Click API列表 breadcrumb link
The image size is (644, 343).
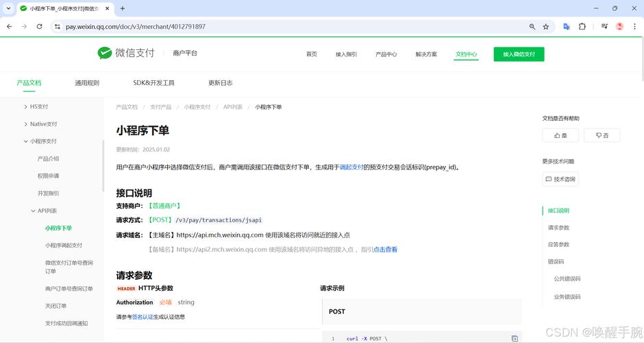coord(233,107)
